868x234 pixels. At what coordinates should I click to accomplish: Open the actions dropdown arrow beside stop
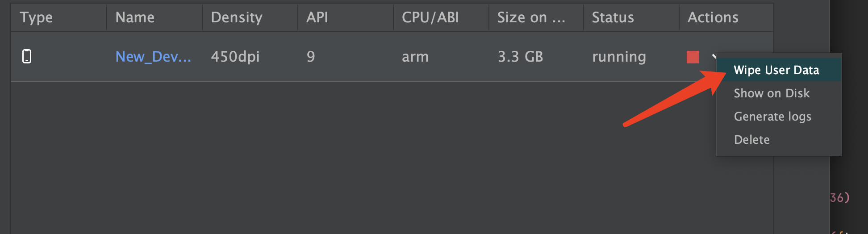714,56
